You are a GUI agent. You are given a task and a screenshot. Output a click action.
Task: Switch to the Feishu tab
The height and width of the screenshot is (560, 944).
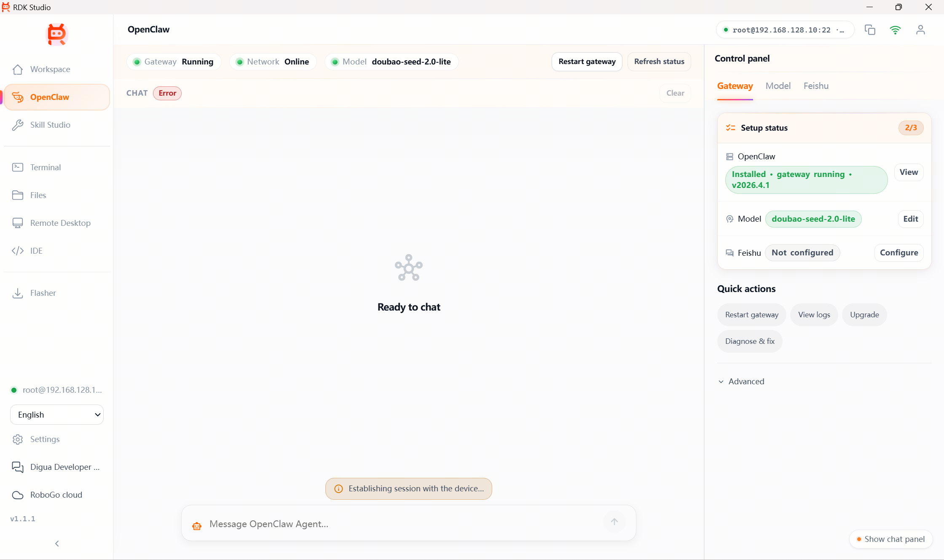[816, 86]
